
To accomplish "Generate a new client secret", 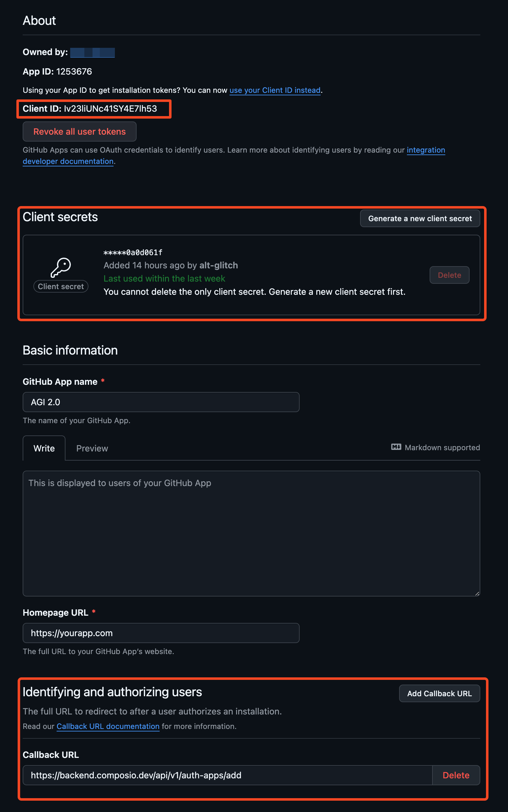I will 420,218.
